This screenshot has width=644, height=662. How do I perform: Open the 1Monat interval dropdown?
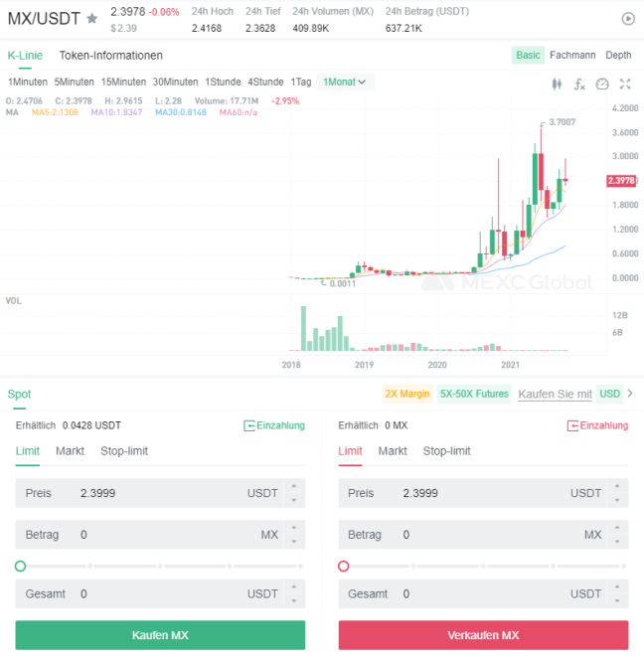pyautogui.click(x=345, y=82)
